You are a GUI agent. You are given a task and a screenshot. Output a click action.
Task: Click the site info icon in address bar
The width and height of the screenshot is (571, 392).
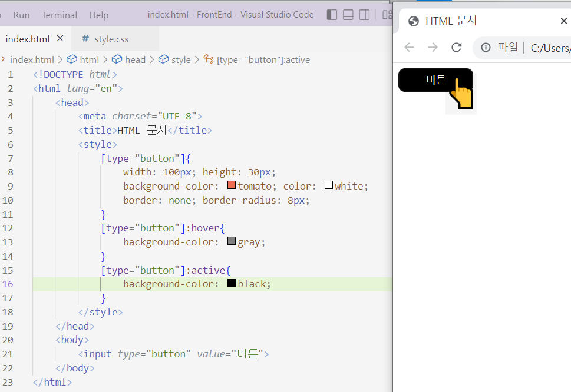(486, 48)
